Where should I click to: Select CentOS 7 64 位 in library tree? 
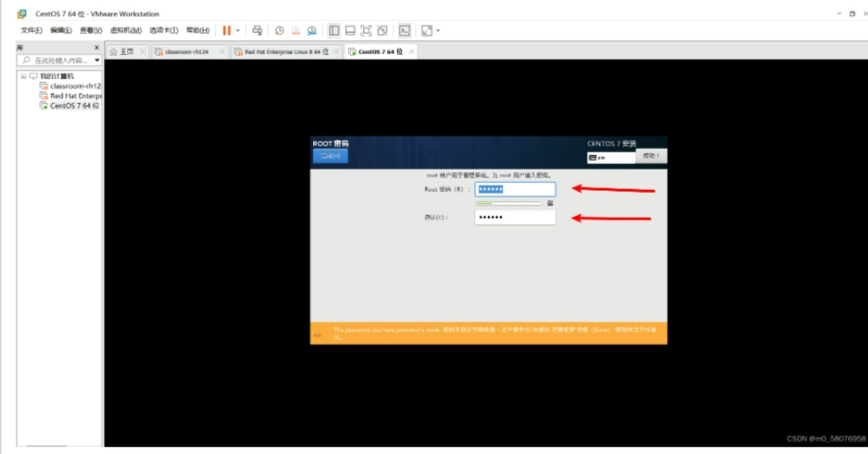pos(75,106)
